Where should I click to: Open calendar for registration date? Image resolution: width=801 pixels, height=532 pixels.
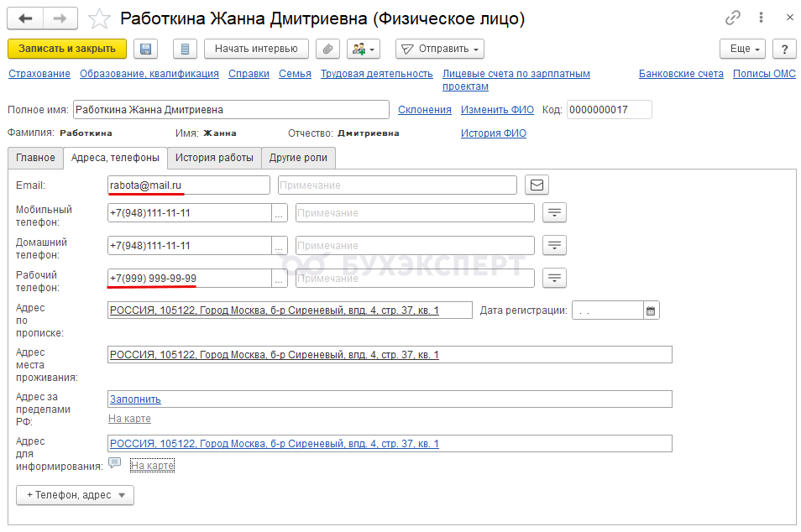[x=651, y=310]
